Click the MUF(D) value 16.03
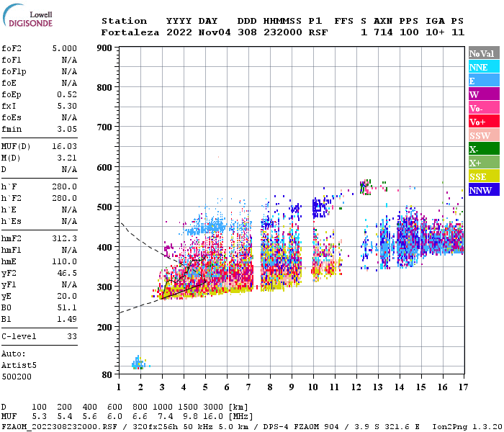This screenshot has width=504, height=432. point(65,147)
